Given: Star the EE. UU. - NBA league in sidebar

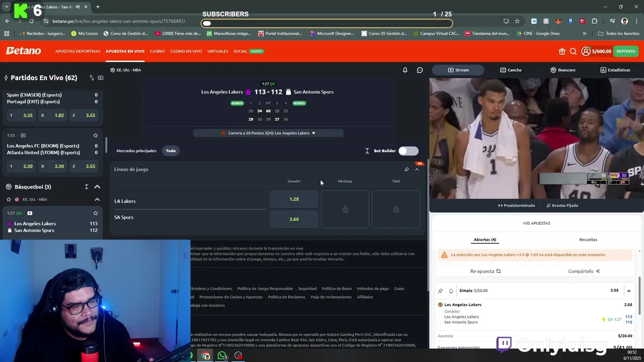Looking at the screenshot, I should pyautogui.click(x=9, y=200).
